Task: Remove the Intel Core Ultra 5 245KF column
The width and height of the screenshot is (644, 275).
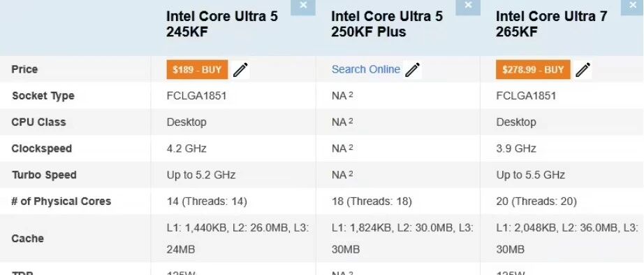Action: 303,7
